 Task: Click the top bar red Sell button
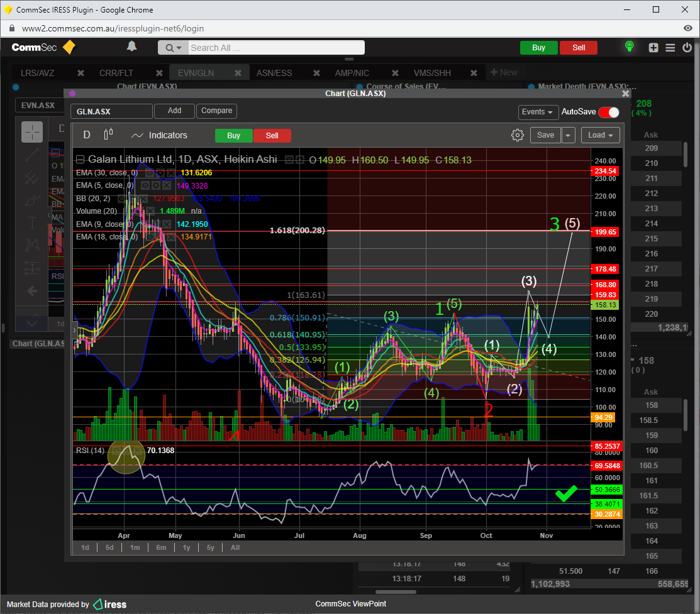coord(579,48)
